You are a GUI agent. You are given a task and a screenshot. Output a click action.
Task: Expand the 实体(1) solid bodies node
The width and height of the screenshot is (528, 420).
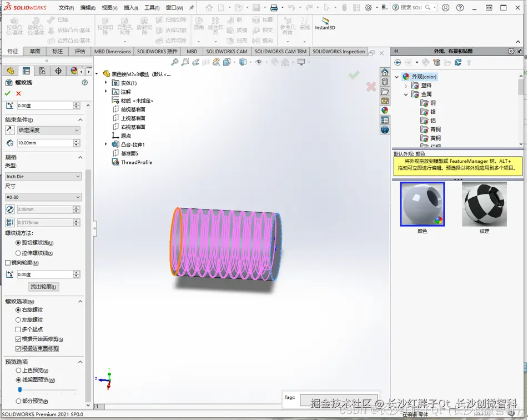tap(105, 83)
